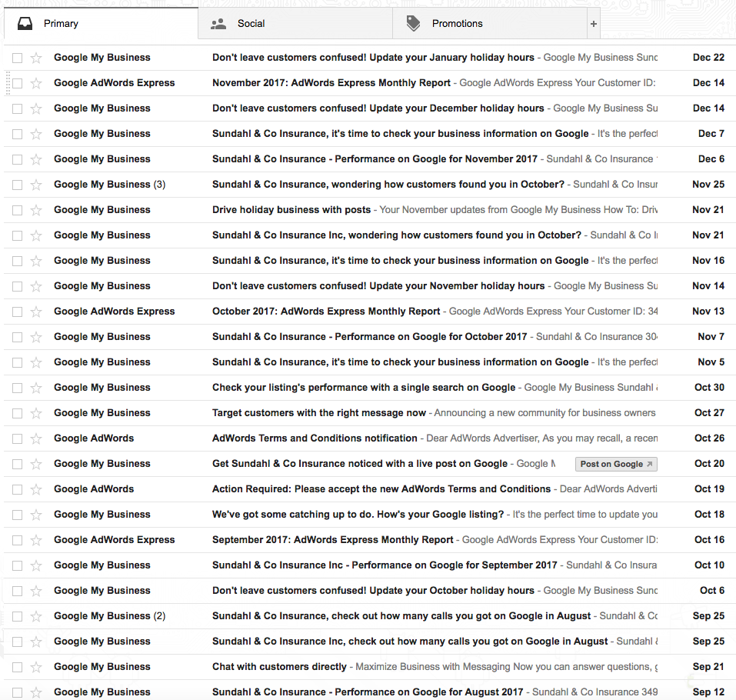
Task: Open Action Required accept AdWords Terms email
Action: (381, 489)
